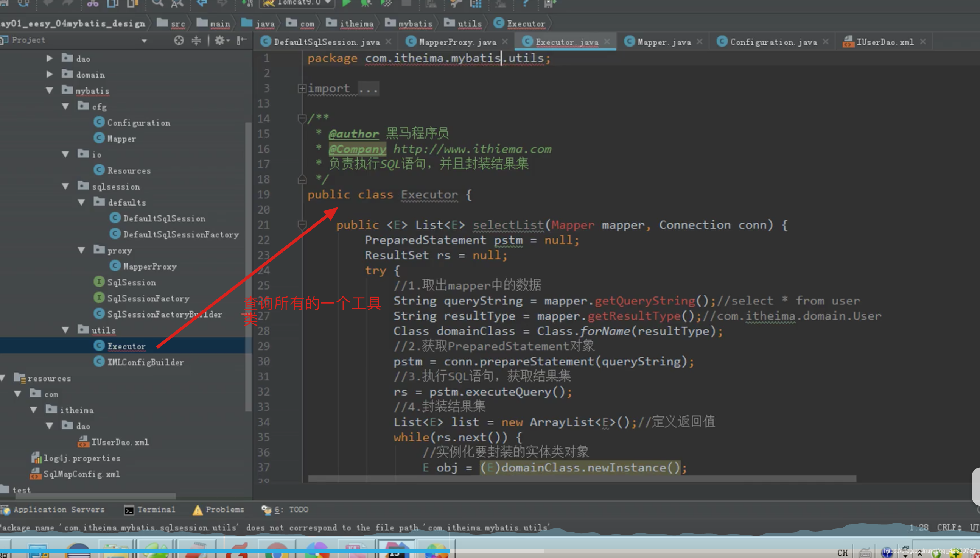Collapse the utils package node
The image size is (980, 558).
(x=65, y=330)
